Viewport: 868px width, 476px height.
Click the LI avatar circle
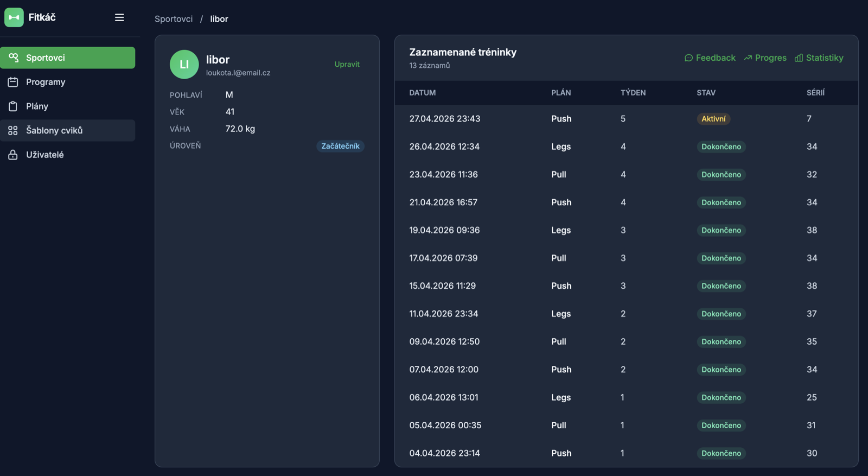pos(184,65)
